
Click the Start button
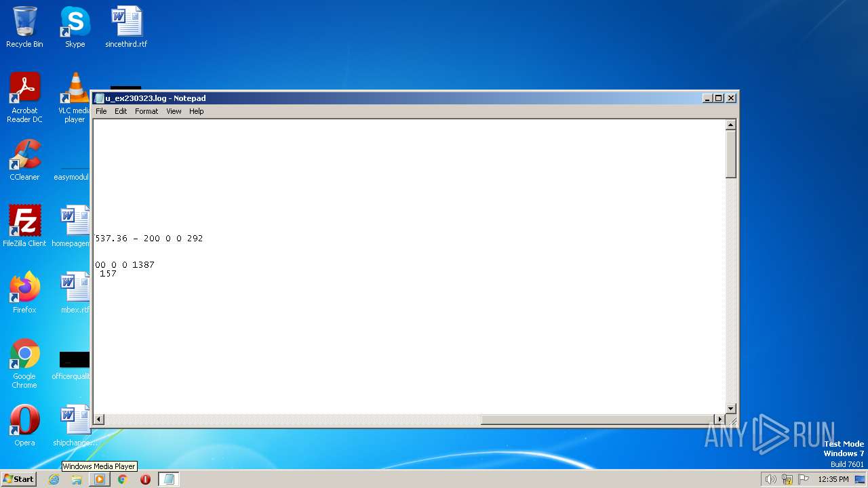pyautogui.click(x=18, y=479)
